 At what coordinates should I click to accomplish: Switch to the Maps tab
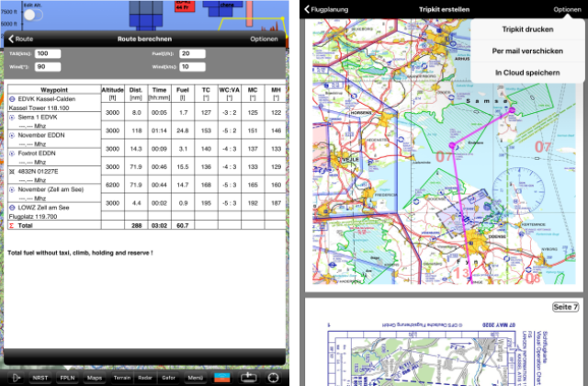(94, 378)
